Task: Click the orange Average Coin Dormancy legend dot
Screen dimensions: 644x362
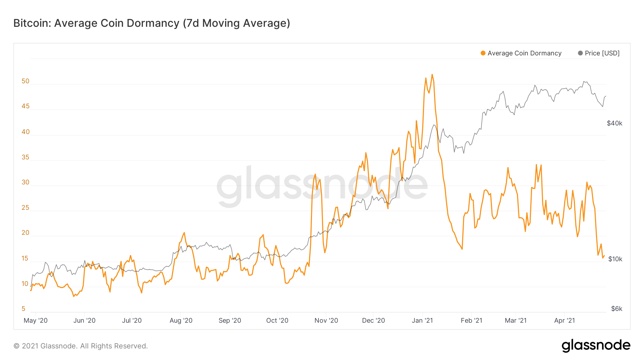Action: (483, 53)
